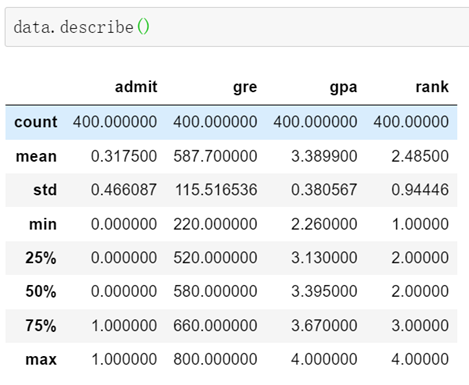Click the min row label
Image resolution: width=469 pixels, height=385 pixels.
[43, 224]
